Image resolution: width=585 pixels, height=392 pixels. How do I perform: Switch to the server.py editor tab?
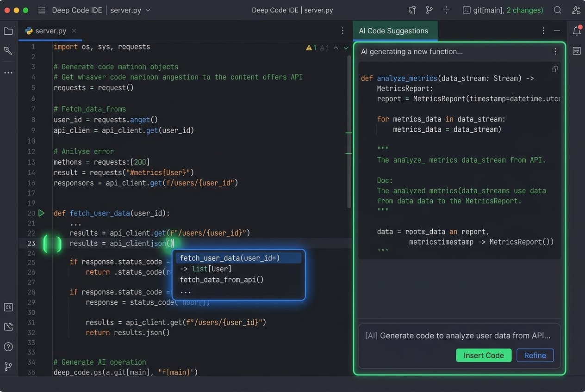51,31
